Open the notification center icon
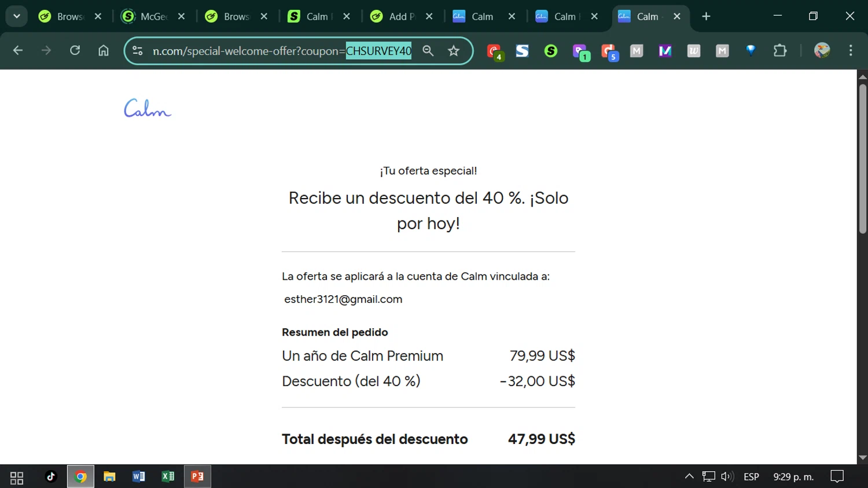Screen dimensions: 868x488 tap(837, 476)
